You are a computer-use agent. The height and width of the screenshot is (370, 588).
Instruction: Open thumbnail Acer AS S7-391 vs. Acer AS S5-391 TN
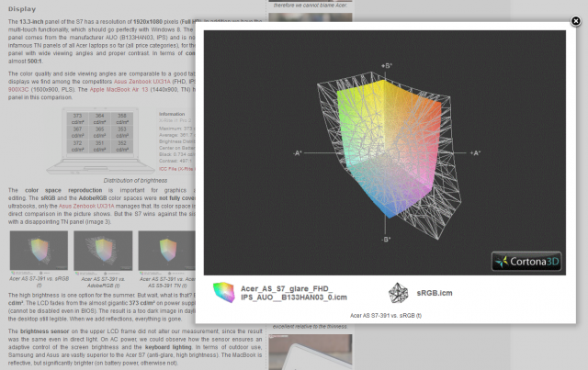(167, 251)
